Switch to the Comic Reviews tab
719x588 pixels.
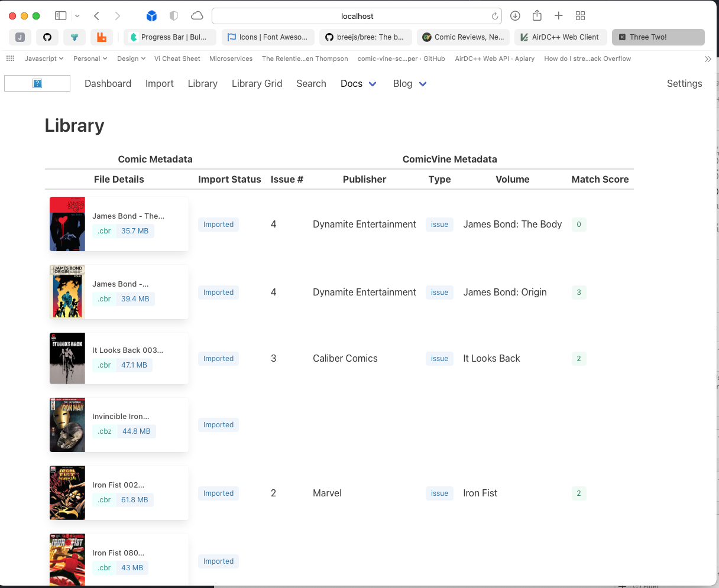click(463, 37)
